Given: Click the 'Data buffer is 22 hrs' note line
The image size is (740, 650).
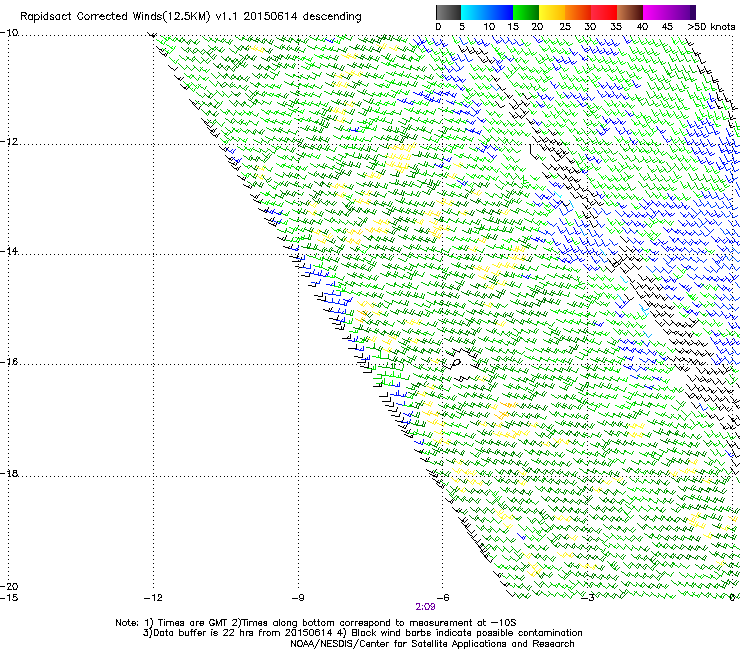Looking at the screenshot, I should 362,633.
